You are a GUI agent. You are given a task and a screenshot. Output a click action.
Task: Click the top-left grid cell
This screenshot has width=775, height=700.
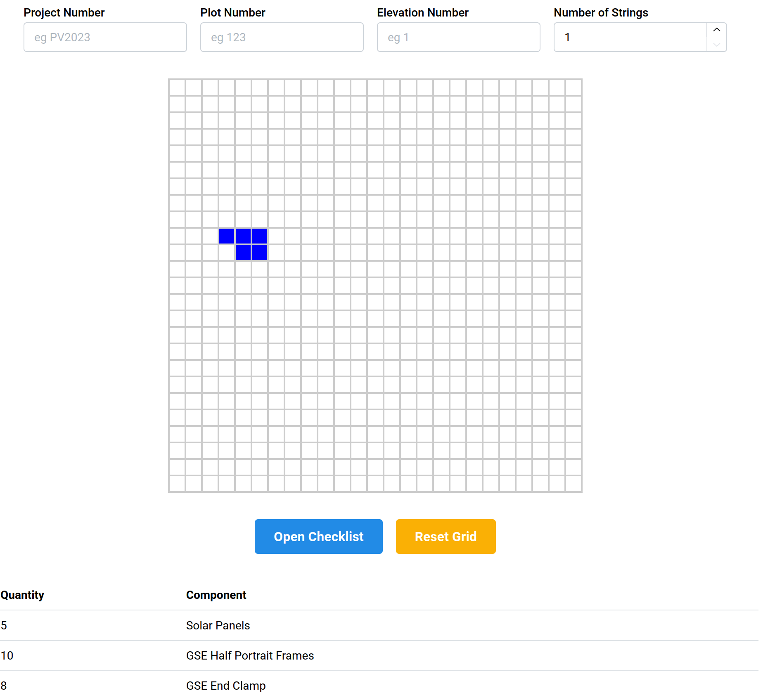177,87
